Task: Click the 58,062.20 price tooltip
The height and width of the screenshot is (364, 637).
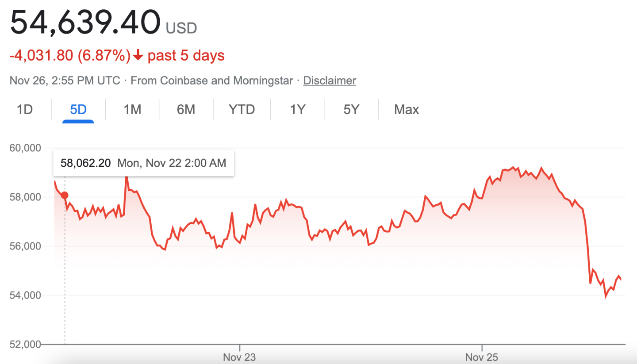Action: coord(143,163)
